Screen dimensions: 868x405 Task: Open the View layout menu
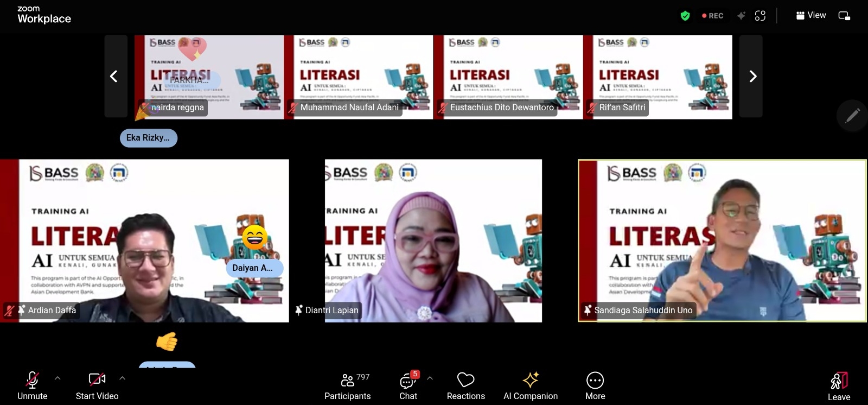(x=810, y=15)
